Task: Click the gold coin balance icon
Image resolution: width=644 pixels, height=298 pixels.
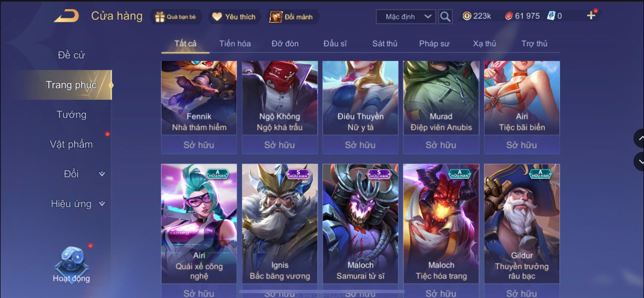Action: pyautogui.click(x=467, y=16)
